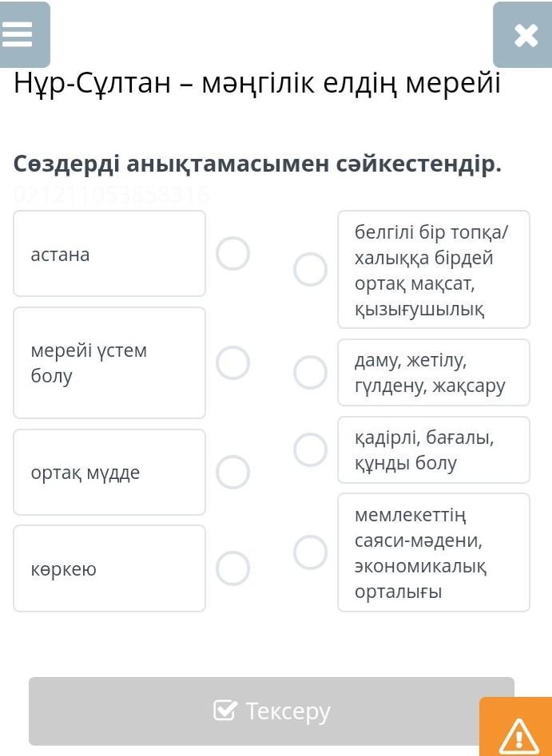This screenshot has width=552, height=756.
Task: Select the radio circle beside ортақ мүдде
Action: tap(232, 472)
